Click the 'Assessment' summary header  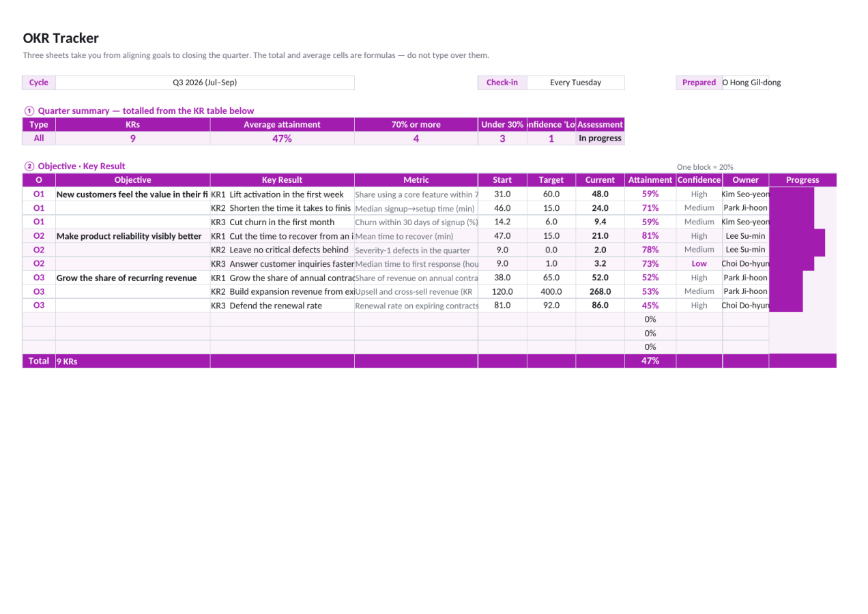click(600, 125)
